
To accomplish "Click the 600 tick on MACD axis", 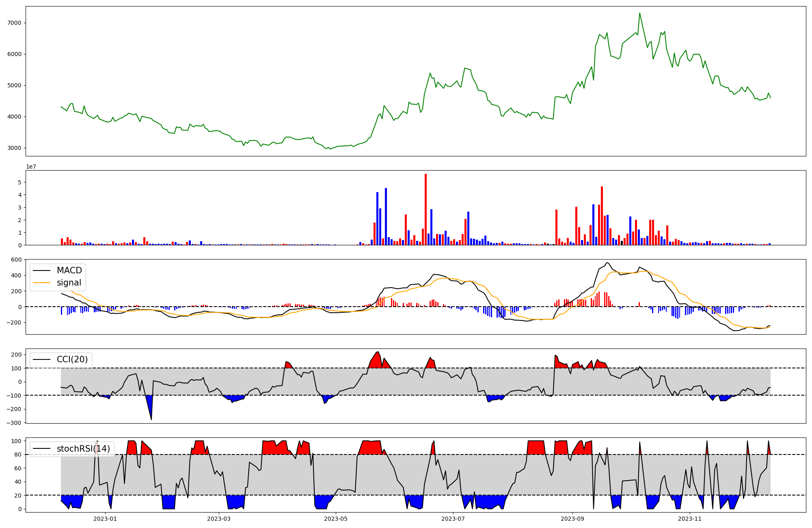I will [x=16, y=260].
